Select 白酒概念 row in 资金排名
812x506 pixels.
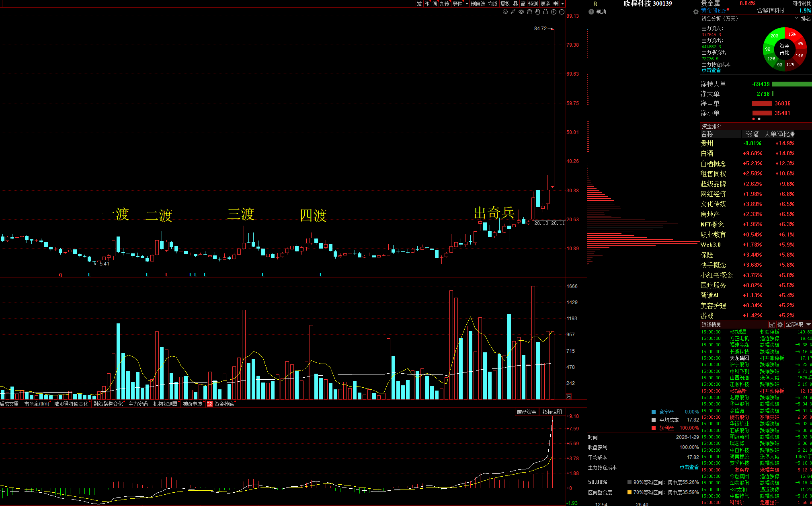click(x=713, y=164)
